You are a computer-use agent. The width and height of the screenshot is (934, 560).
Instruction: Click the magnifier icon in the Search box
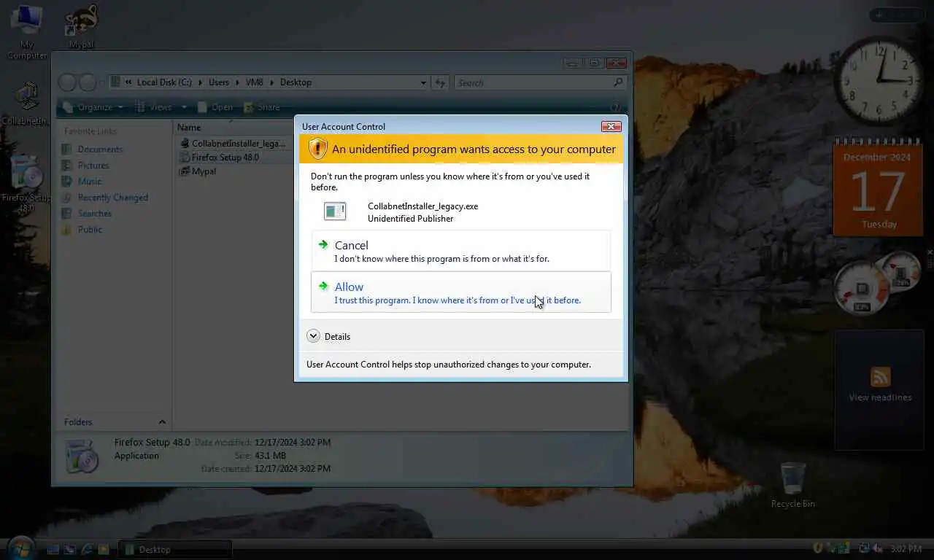pyautogui.click(x=618, y=82)
